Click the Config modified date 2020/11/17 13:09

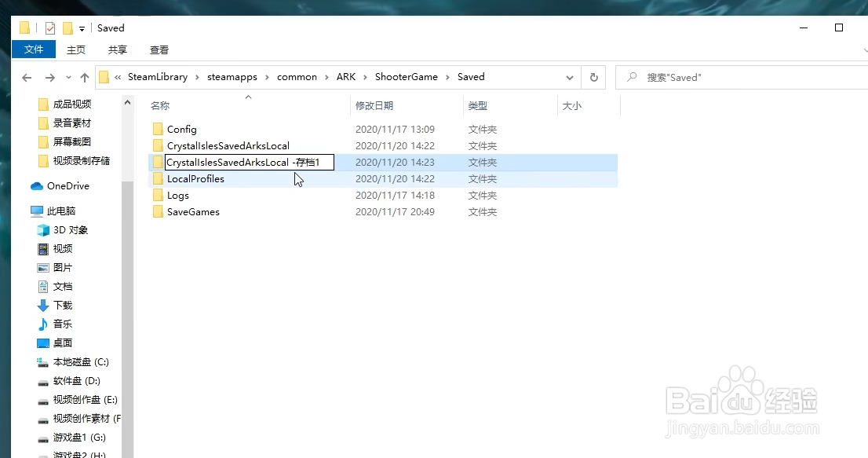click(395, 129)
